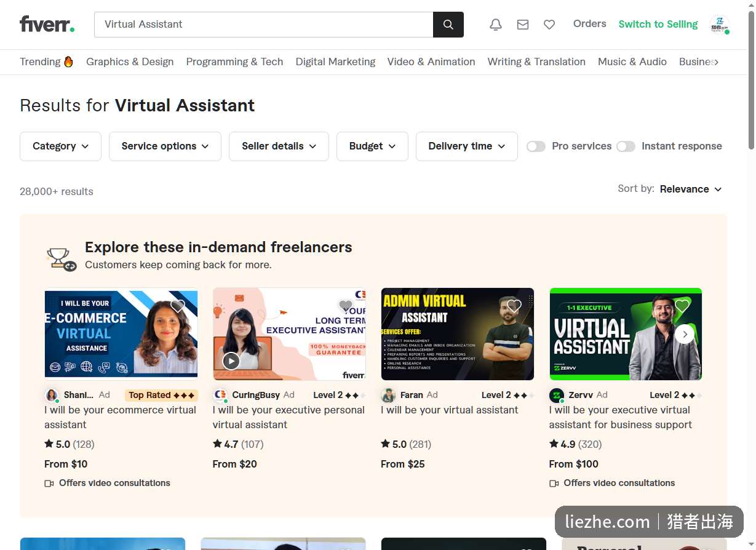The height and width of the screenshot is (550, 756).
Task: Open Faran's 'I will be your virtual assistant'
Action: (450, 410)
